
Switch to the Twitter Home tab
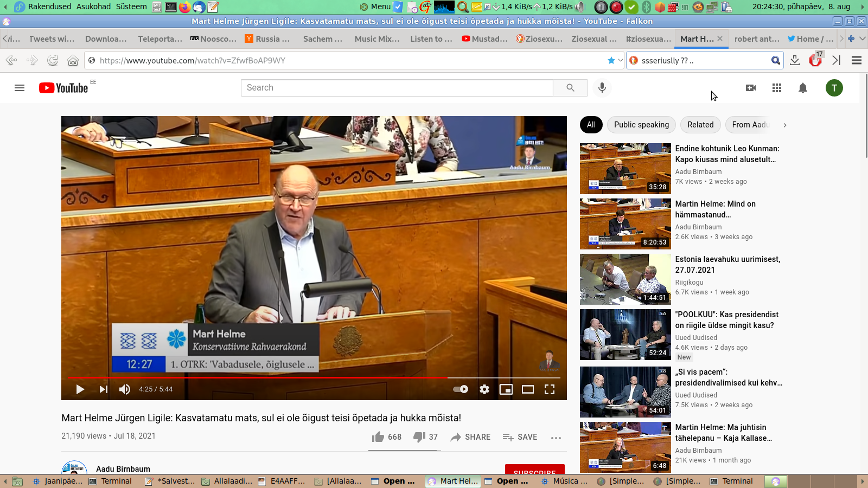pos(810,38)
